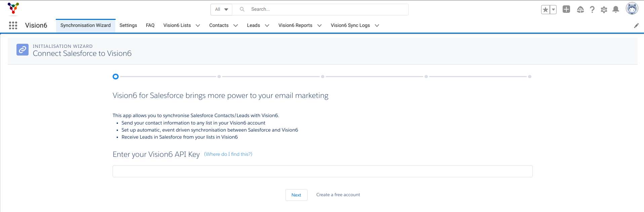Focus the Vision6 API Key input field
The height and width of the screenshot is (212, 644).
pyautogui.click(x=323, y=171)
